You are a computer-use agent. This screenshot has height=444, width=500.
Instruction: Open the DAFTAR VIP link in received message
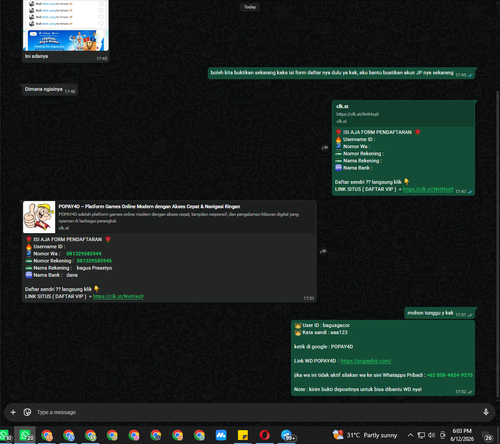pos(118,296)
